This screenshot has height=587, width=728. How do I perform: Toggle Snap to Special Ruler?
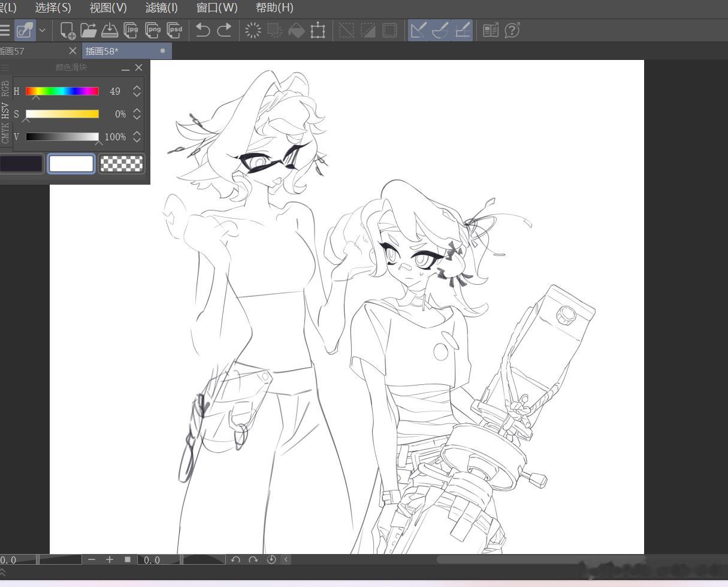440,30
